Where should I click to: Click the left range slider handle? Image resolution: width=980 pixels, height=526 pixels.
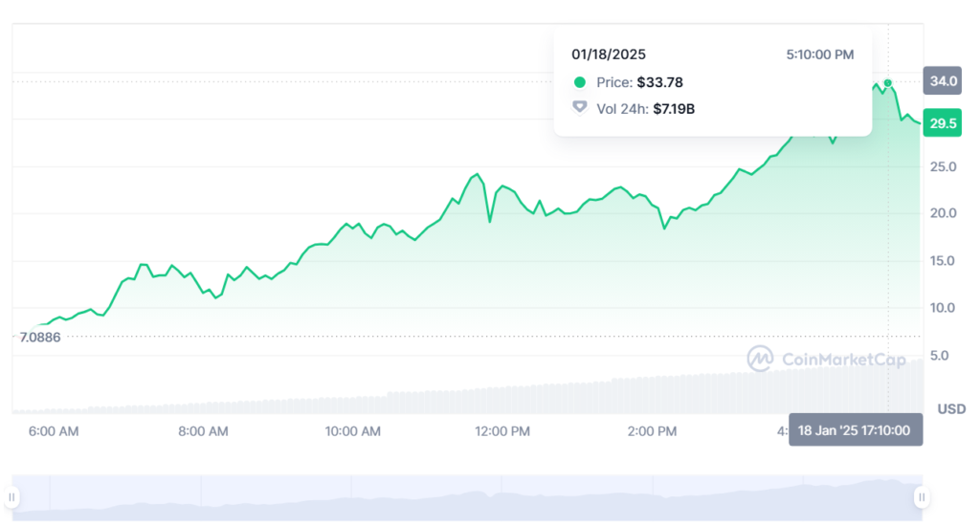11,497
